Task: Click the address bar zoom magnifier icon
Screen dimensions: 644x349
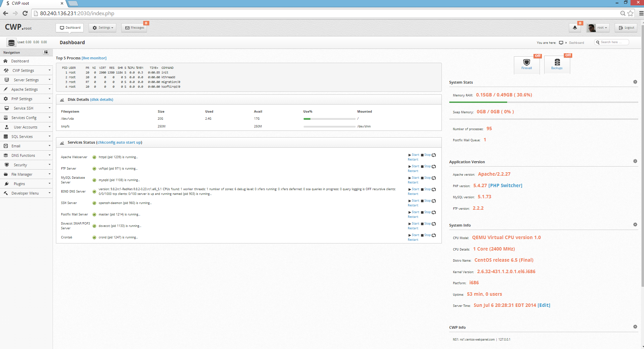Action: tap(623, 13)
